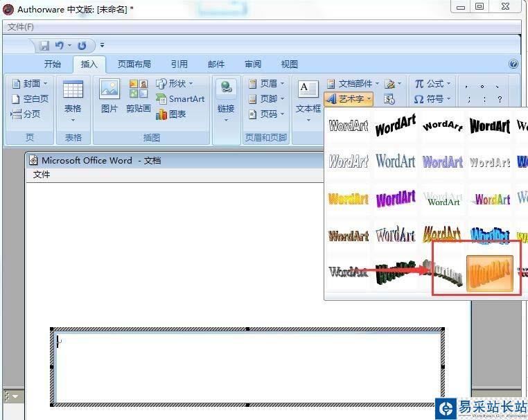
Task: Open the 符号 symbol dropdown
Action: pyautogui.click(x=432, y=99)
